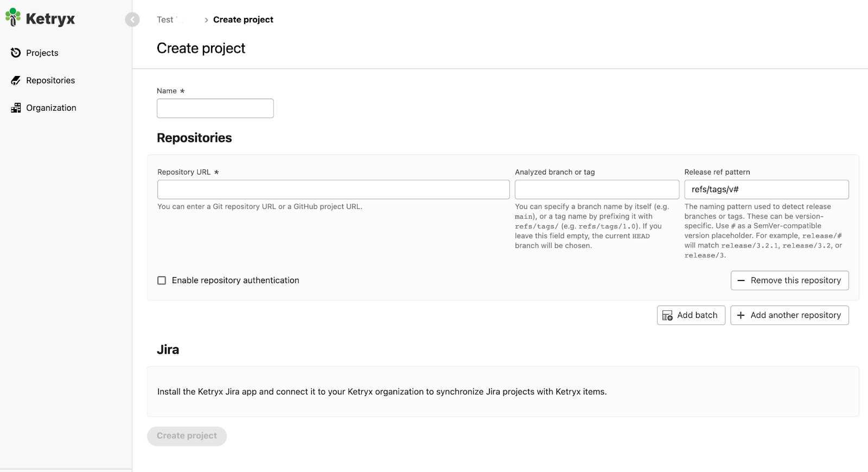Click the breadcrumb chevron separator
This screenshot has width=868, height=472.
point(206,20)
